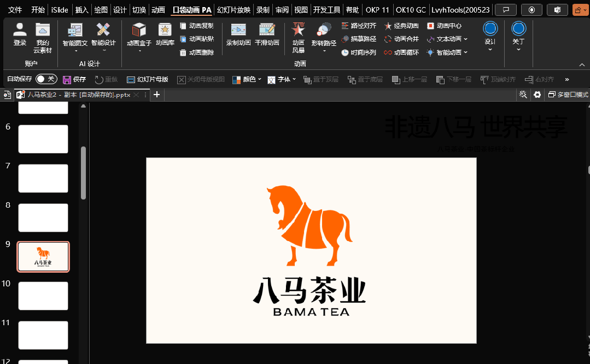590x364 pixels.
Task: Click 动画合并 merge animation
Action: (x=401, y=39)
